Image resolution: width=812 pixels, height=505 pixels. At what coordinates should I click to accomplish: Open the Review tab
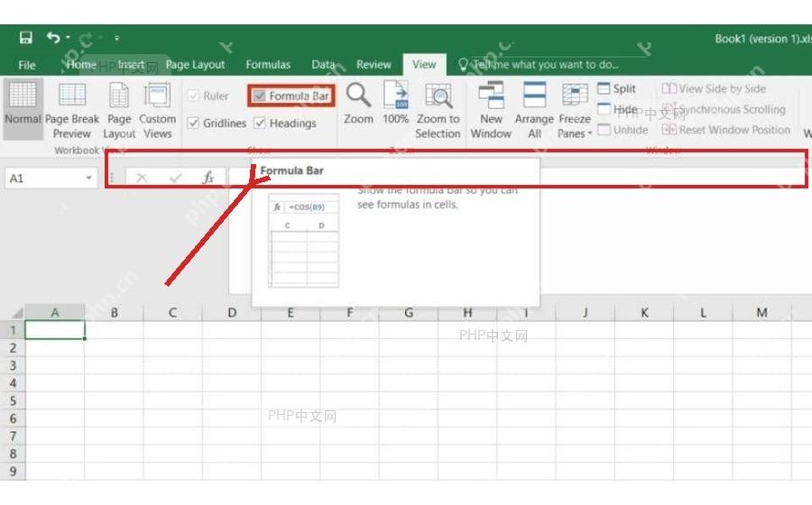374,65
